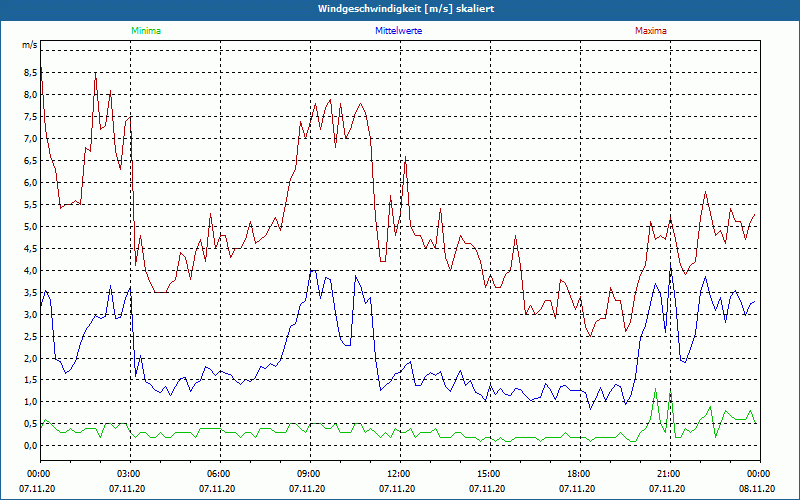Select the 09:00 time axis label

click(309, 473)
